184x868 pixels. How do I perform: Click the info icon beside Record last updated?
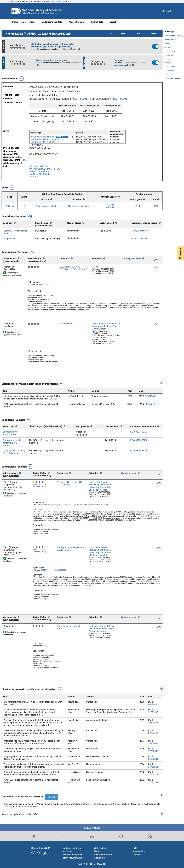point(36,814)
